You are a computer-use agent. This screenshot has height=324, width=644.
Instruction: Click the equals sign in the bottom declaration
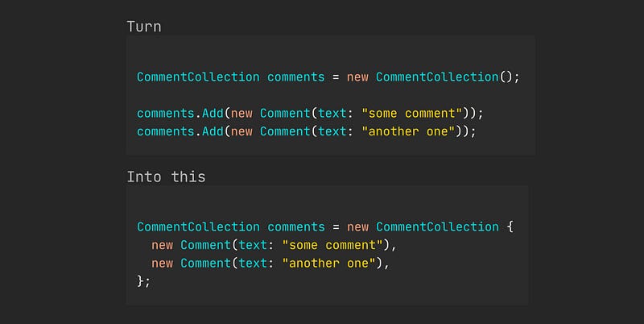click(x=336, y=227)
